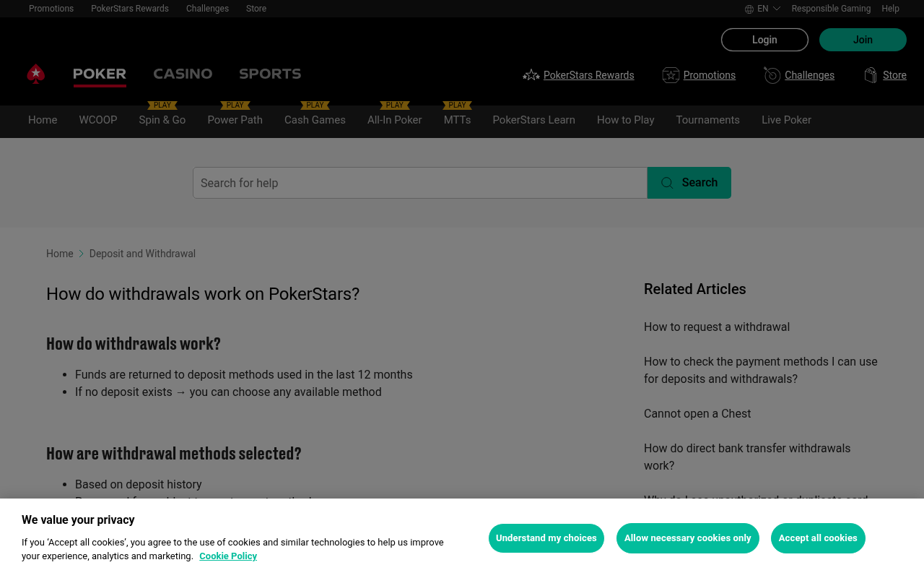Image resolution: width=924 pixels, height=578 pixels.
Task: Click the green Join button
Action: (x=863, y=40)
